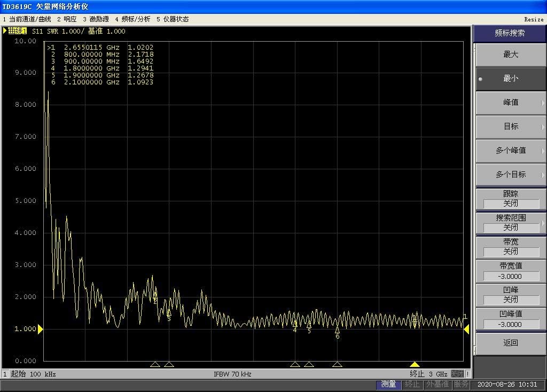Click the yellow active marker triangle on the frequency axis
The image size is (547, 392).
(x=415, y=365)
